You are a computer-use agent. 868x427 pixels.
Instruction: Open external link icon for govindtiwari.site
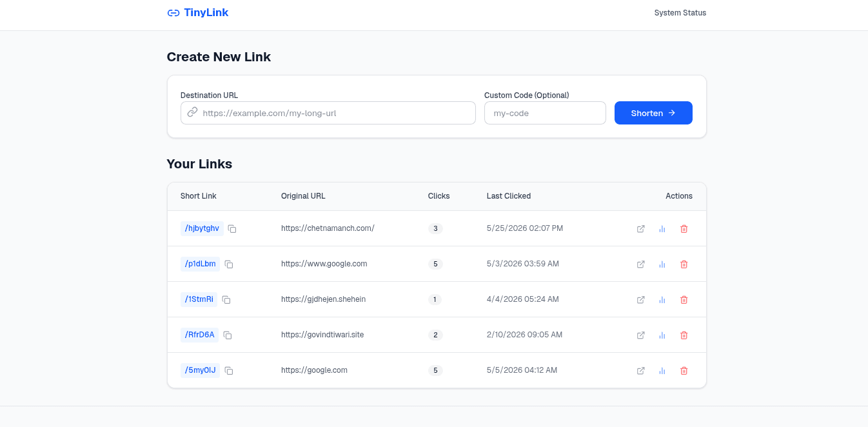coord(641,335)
